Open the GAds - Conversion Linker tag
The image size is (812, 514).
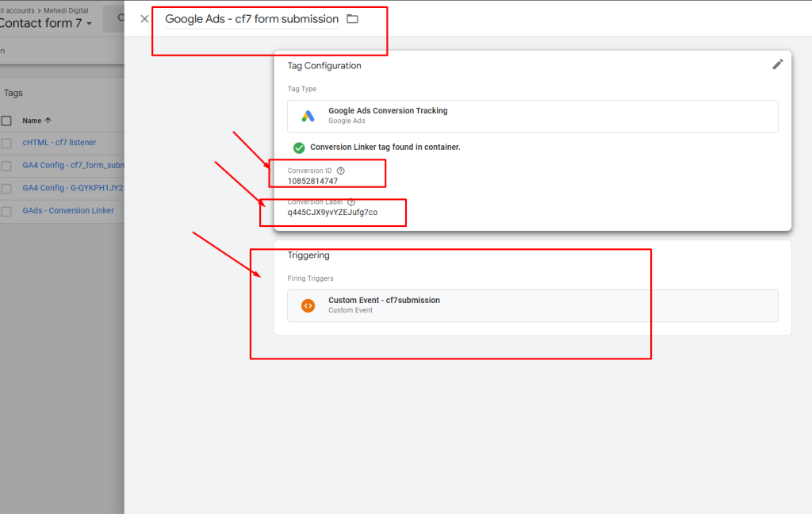coord(68,211)
